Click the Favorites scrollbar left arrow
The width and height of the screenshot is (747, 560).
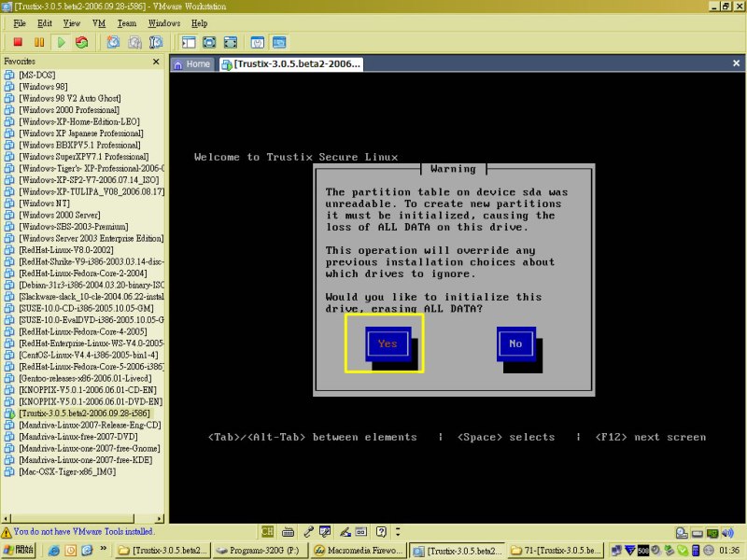tap(7, 518)
